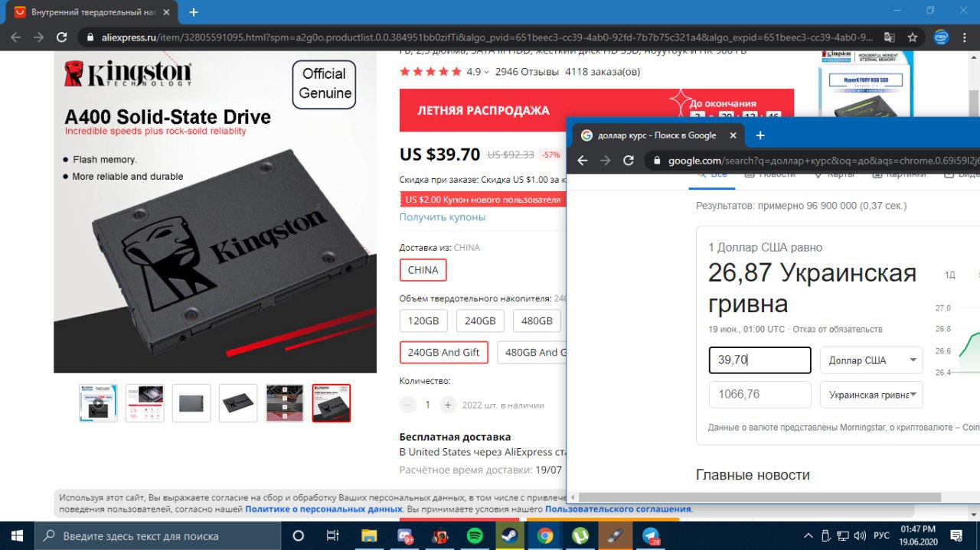Open Cortana from the taskbar
980x550 pixels.
click(299, 535)
